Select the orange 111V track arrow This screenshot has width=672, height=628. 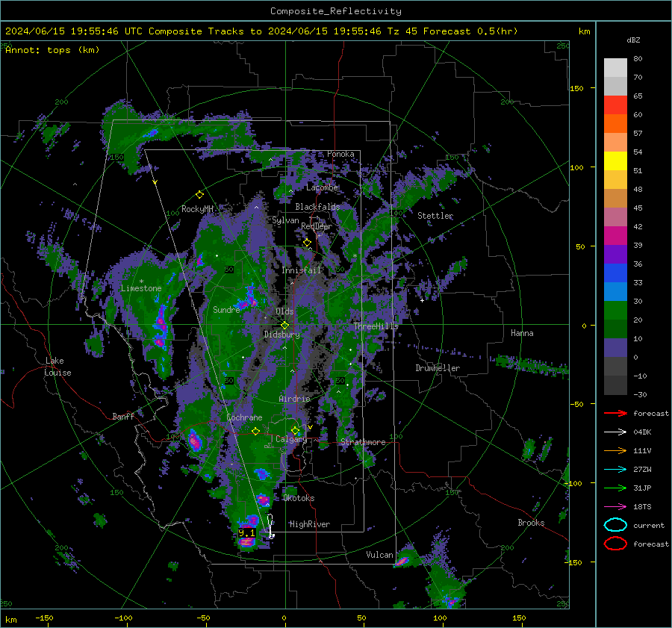coord(615,450)
